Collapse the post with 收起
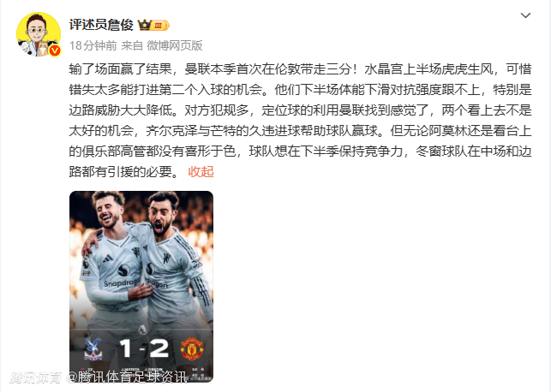The height and width of the screenshot is (392, 551). coord(201,172)
